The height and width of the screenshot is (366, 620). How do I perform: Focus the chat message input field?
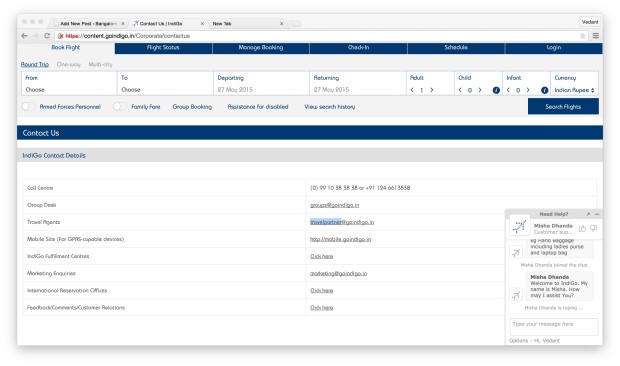tap(554, 326)
